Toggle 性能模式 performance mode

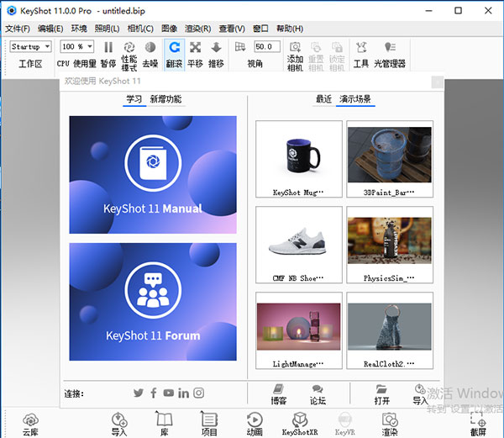point(129,49)
